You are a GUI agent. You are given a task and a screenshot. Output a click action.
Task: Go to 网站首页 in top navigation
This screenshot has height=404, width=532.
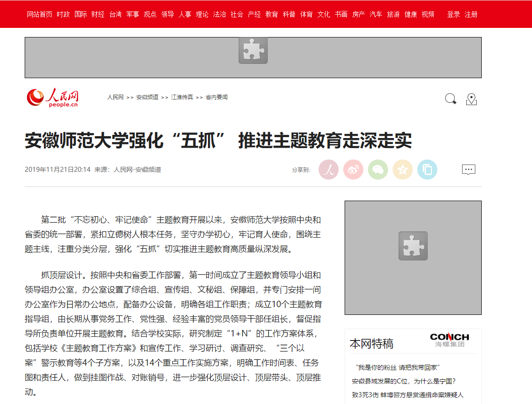point(40,14)
